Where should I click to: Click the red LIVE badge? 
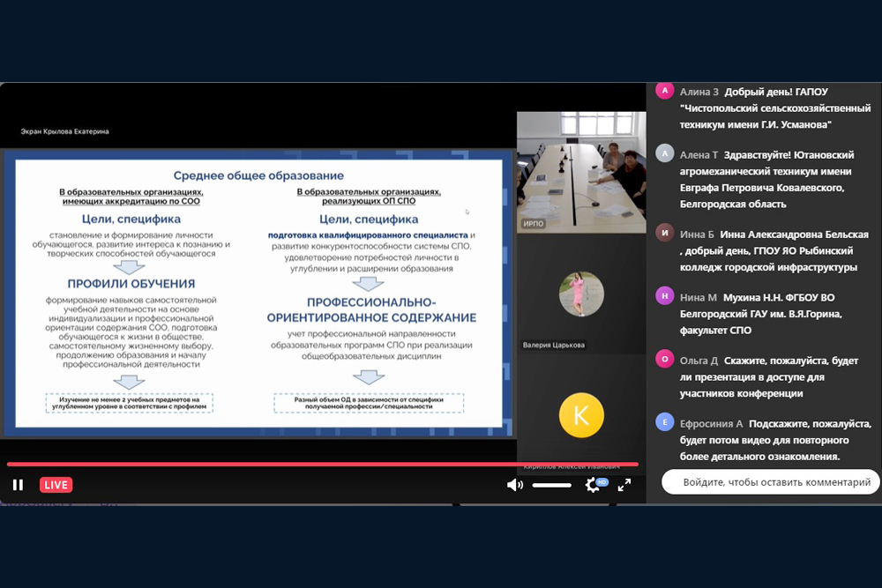coord(56,485)
